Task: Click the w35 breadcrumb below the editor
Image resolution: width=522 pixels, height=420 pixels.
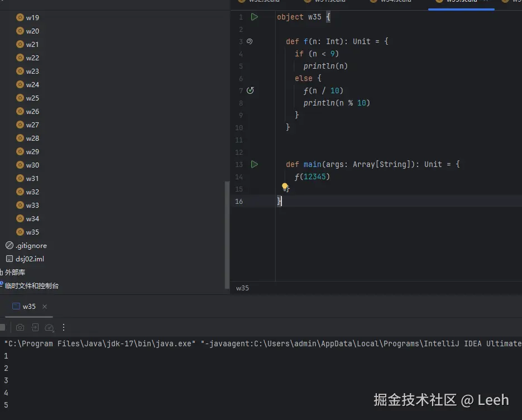Action: pos(242,288)
